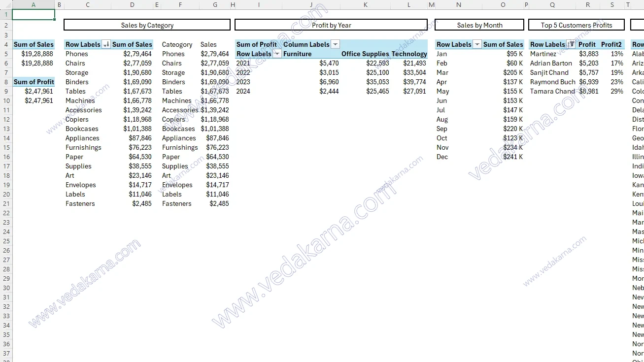Select the Martinez customer cell
644x362 pixels.
coord(552,54)
